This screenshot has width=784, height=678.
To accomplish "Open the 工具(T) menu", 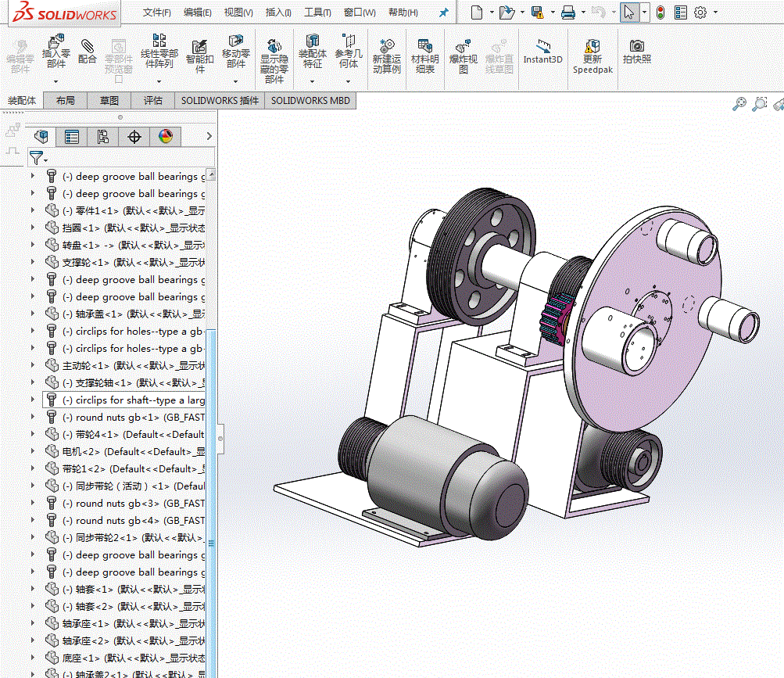I will [x=317, y=13].
